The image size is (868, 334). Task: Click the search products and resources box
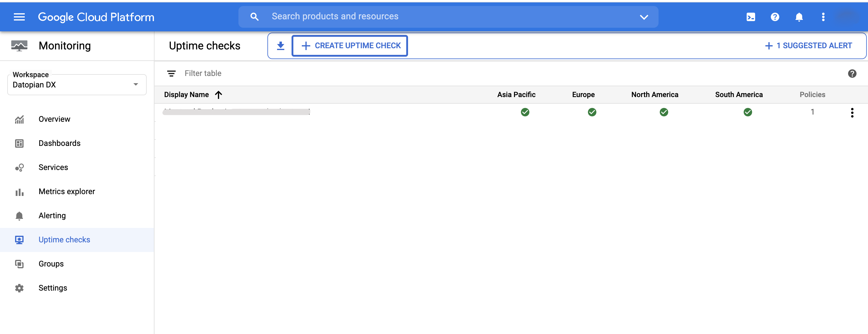tap(438, 17)
